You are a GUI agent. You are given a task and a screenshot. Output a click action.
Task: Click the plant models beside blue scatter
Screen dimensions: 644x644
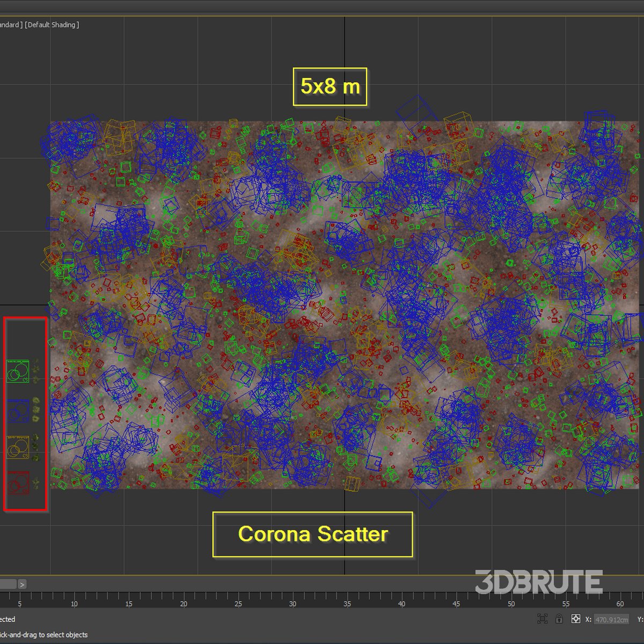[36, 410]
